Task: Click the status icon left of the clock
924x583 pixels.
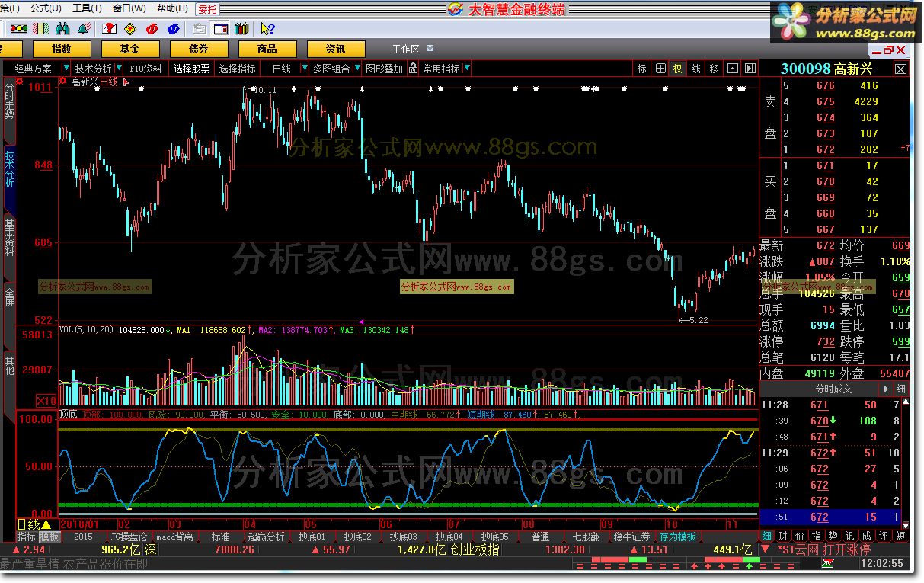Action: point(828,563)
